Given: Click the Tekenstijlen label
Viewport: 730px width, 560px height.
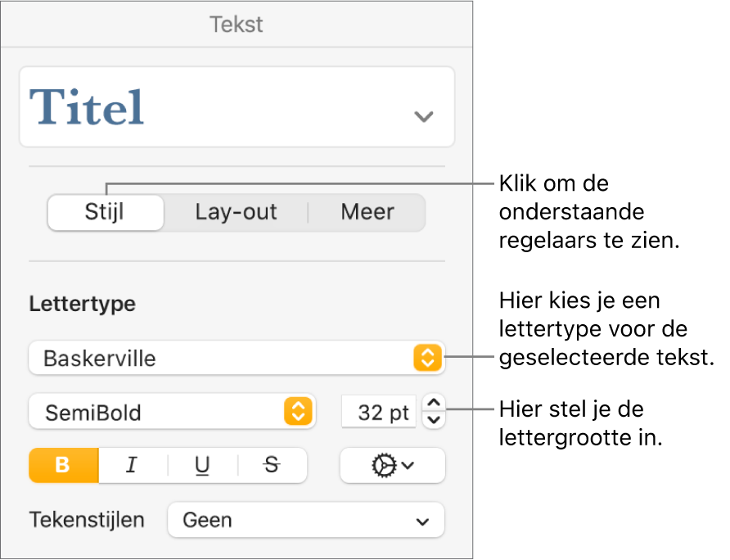Looking at the screenshot, I should coord(87,520).
